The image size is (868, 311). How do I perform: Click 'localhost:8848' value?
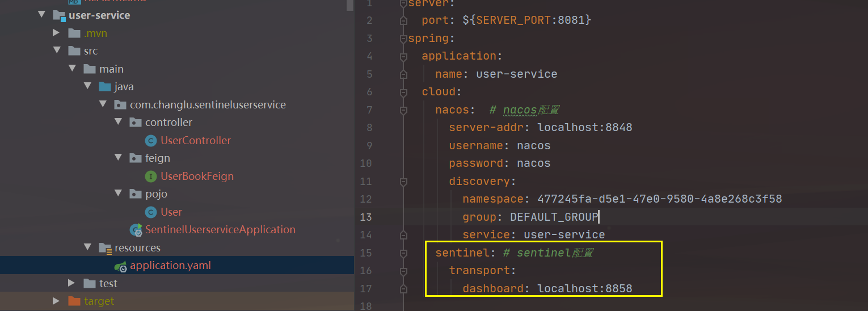click(585, 128)
